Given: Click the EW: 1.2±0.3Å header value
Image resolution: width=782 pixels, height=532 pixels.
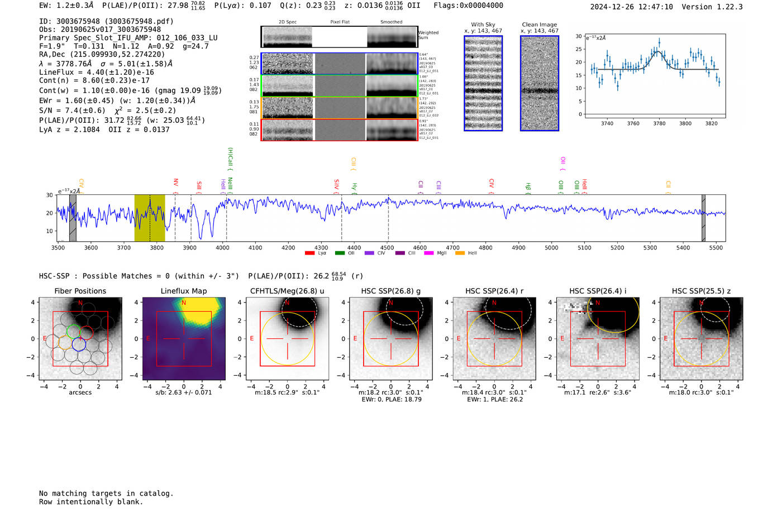Looking at the screenshot, I should click(x=66, y=6).
